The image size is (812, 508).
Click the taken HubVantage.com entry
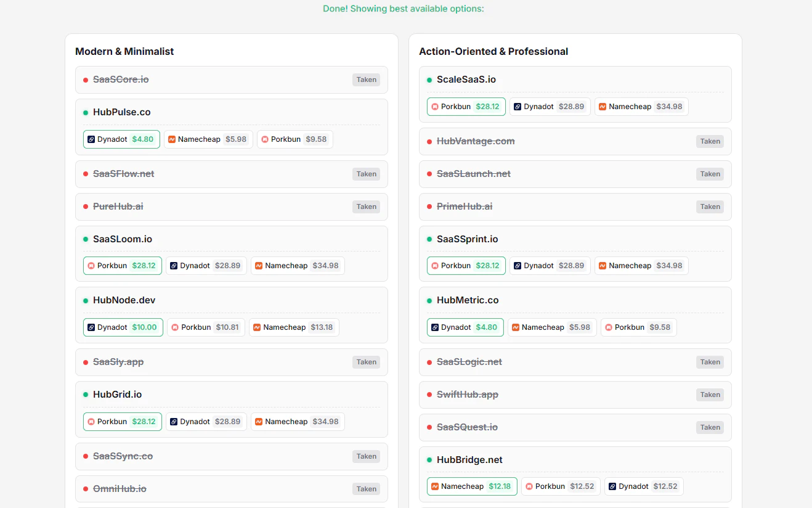point(575,141)
